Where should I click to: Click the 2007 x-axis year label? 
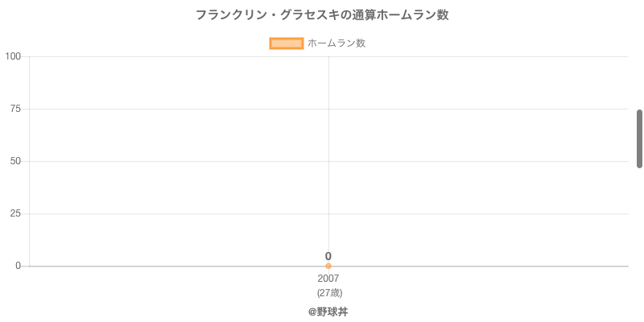pyautogui.click(x=328, y=279)
